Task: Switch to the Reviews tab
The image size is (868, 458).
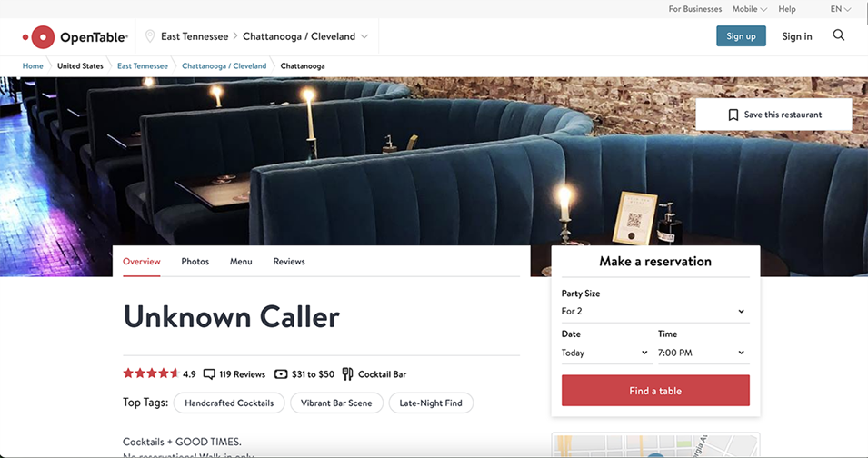Action: point(289,262)
